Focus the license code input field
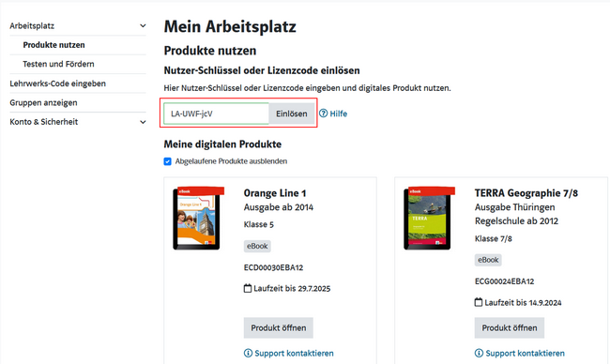The image size is (610, 364). (216, 114)
